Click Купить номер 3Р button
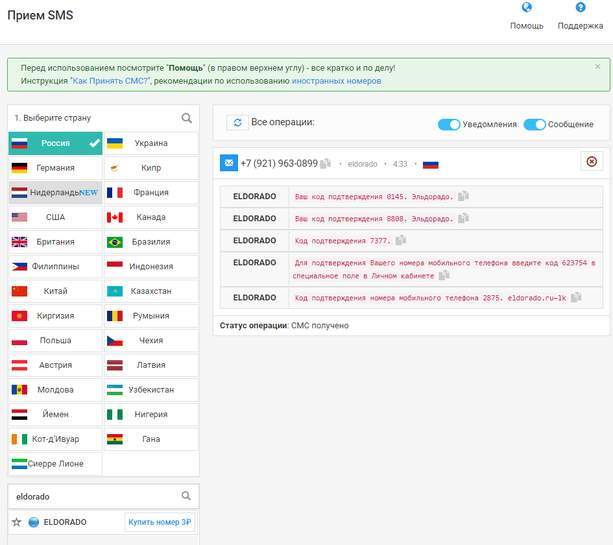613x545 pixels. [x=160, y=522]
